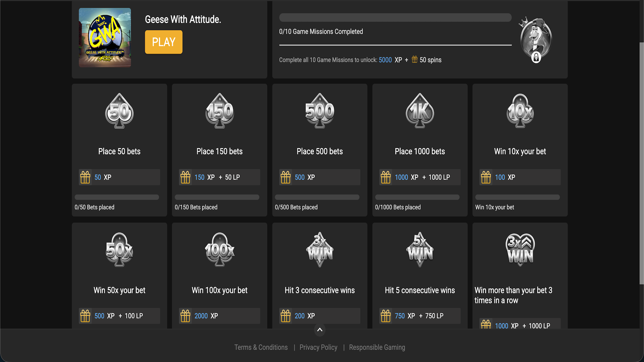The image size is (644, 362).
Task: Select the 10x win club badge
Action: coord(520,111)
